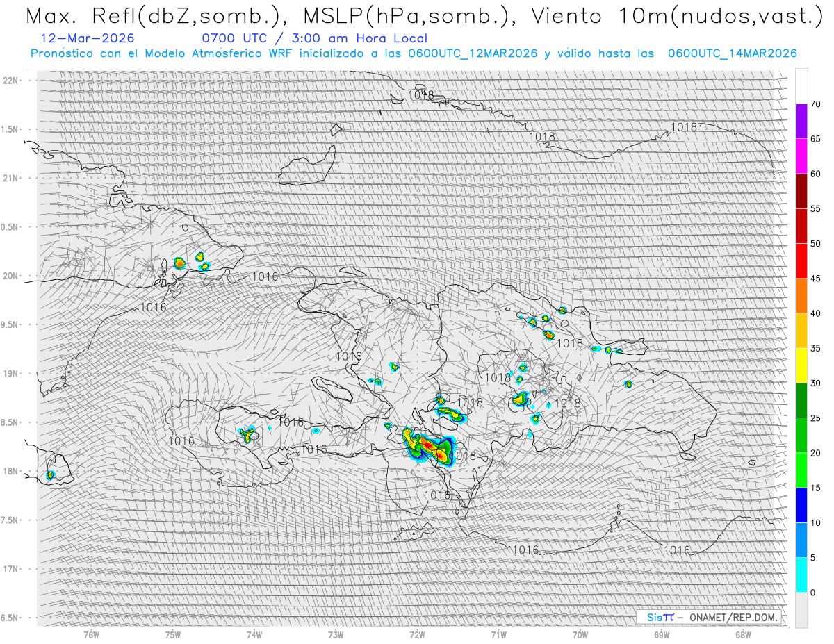Click the colorbar value label 55
The height and width of the screenshot is (644, 834).
point(815,208)
